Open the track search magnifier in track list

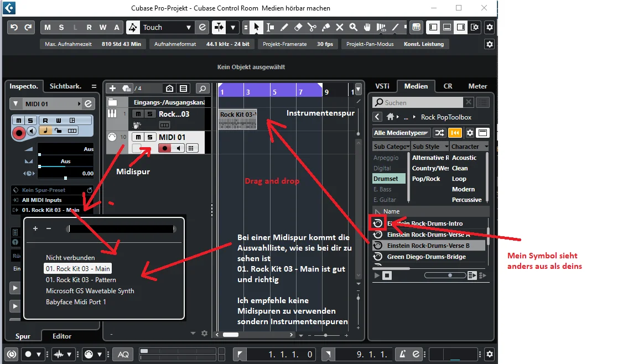click(x=203, y=88)
